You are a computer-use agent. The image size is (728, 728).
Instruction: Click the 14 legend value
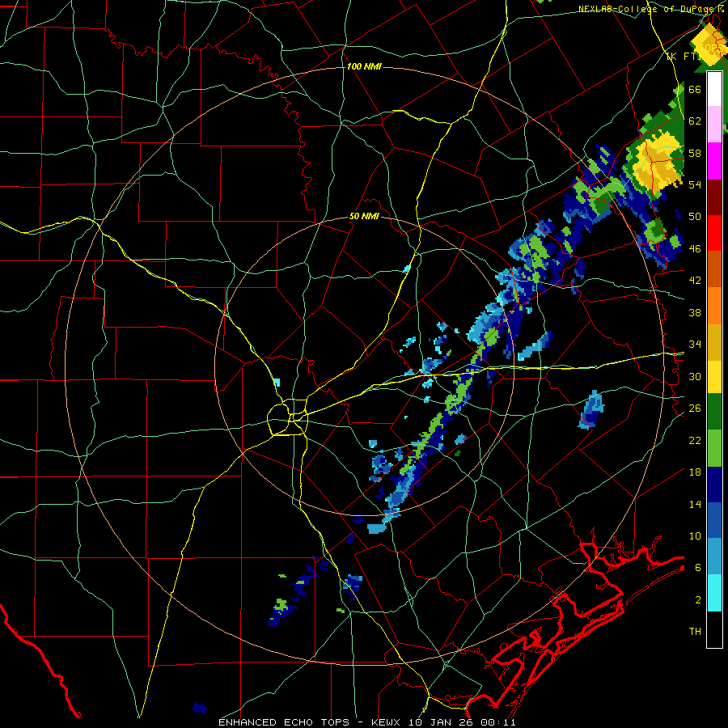pos(695,504)
